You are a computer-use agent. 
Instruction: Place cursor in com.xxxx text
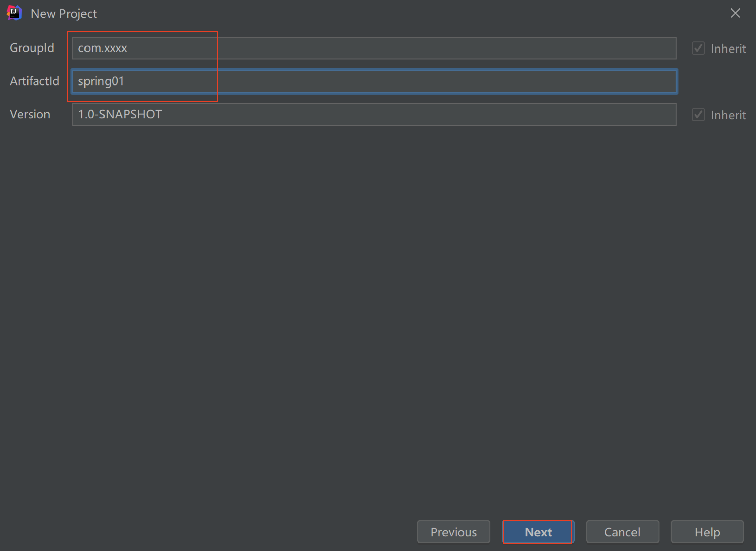(x=102, y=48)
